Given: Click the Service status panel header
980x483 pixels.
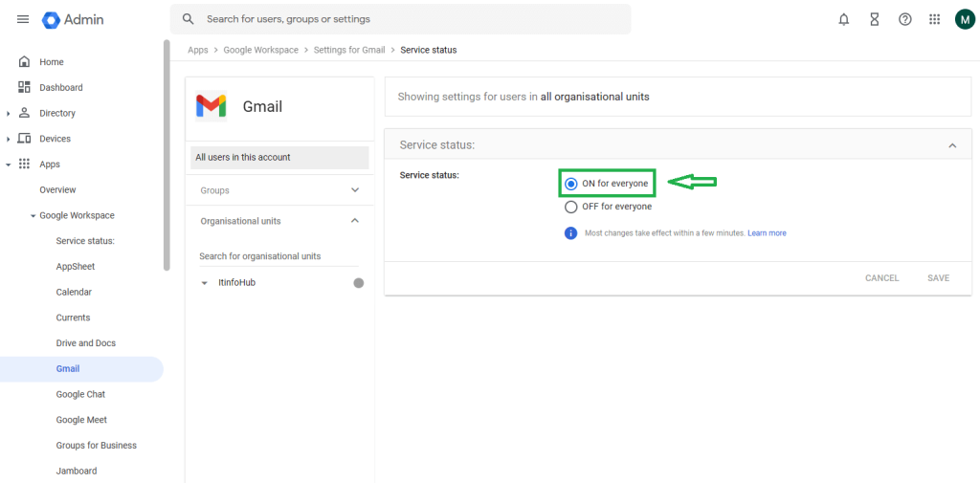Looking at the screenshot, I should coord(679,145).
